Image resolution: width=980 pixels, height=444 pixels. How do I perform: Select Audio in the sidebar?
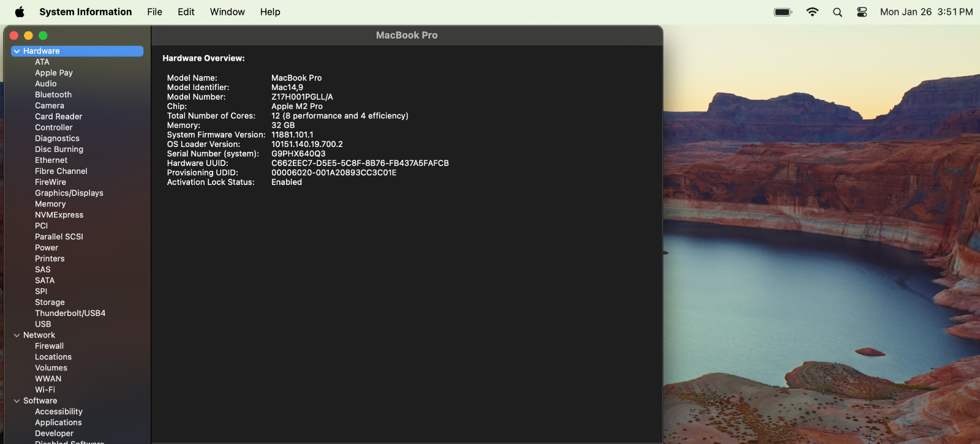46,84
